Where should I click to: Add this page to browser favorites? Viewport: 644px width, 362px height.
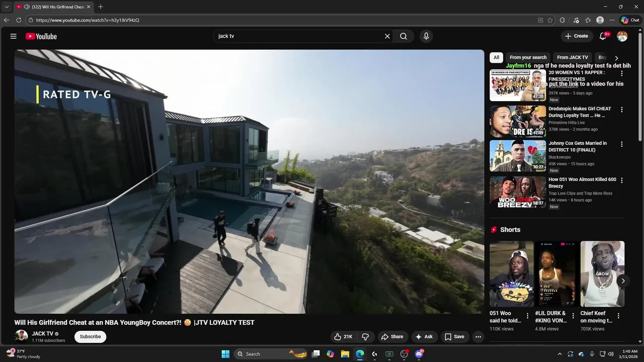click(550, 20)
